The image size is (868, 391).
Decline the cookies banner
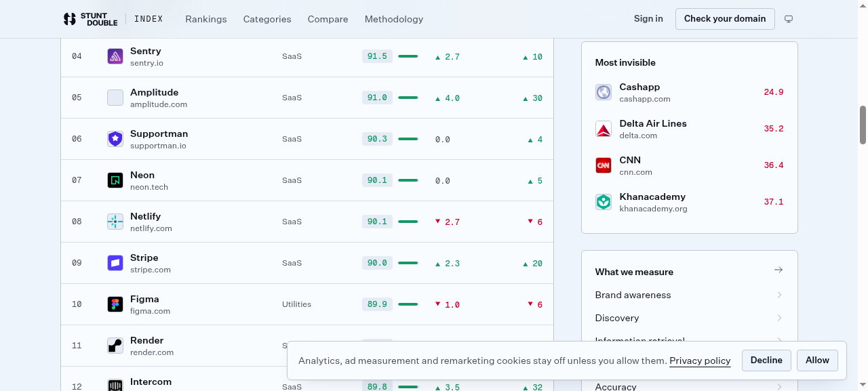(766, 361)
